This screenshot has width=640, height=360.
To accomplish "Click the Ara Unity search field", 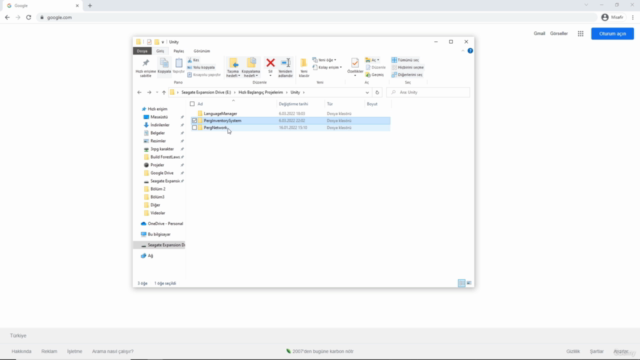I will click(x=428, y=93).
